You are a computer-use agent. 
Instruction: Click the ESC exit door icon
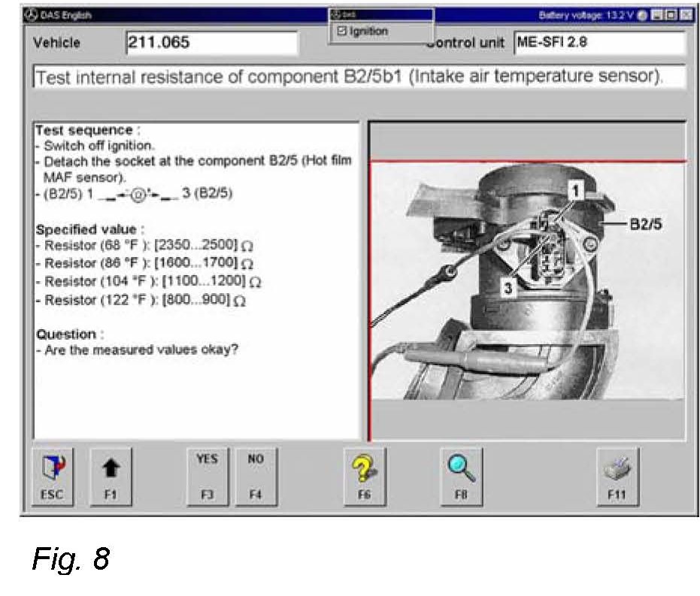[x=53, y=475]
